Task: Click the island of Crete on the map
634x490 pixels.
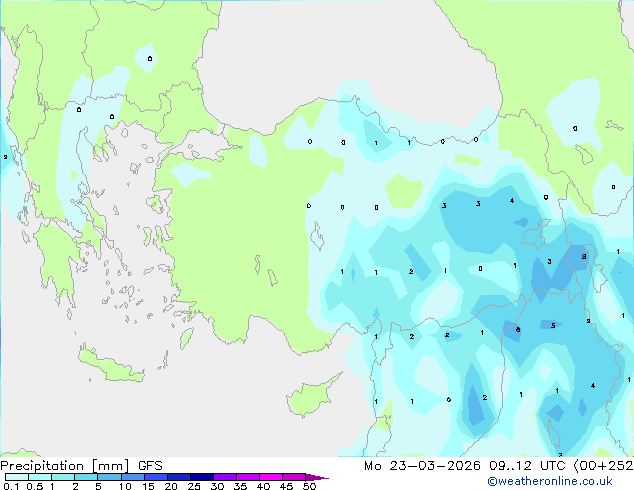Action: 109,365
